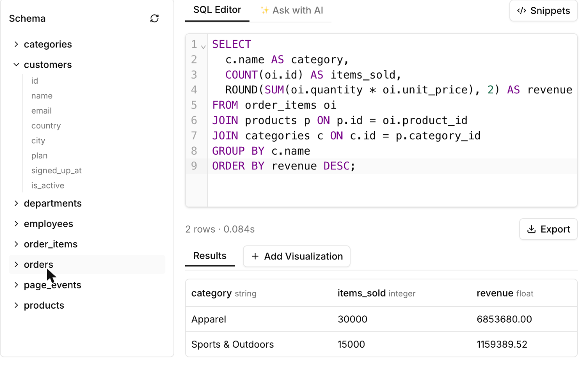Viewport: 588px width, 365px height.
Task: Open the Snippets panel
Action: click(x=543, y=11)
